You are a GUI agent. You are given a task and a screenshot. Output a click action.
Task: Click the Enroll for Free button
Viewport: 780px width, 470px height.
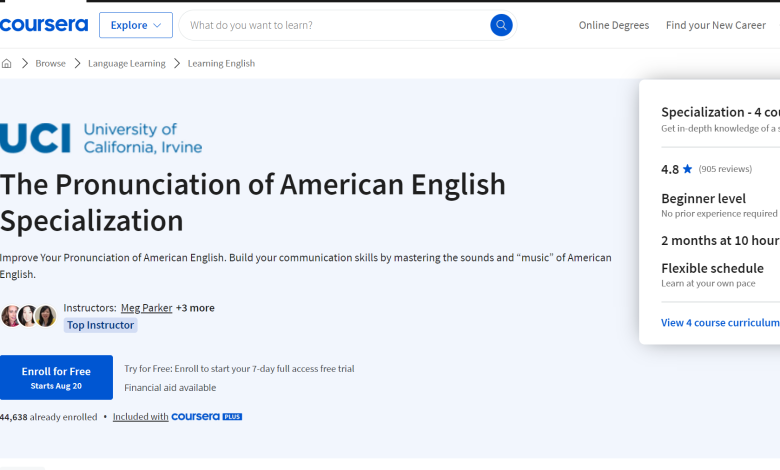point(56,377)
